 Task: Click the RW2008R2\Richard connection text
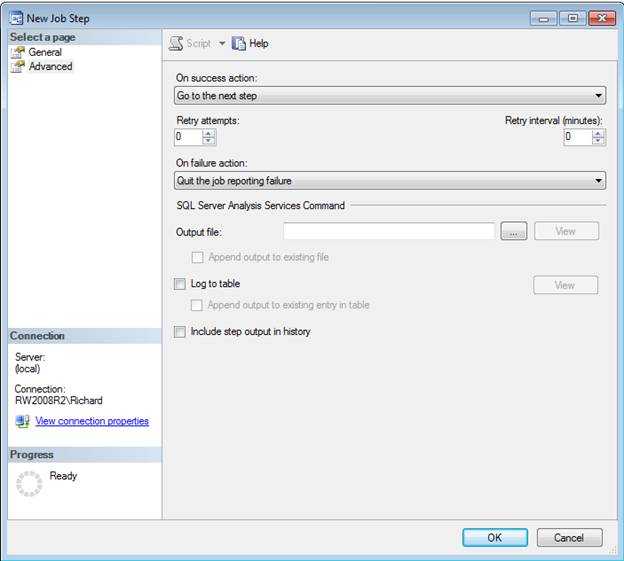58,400
